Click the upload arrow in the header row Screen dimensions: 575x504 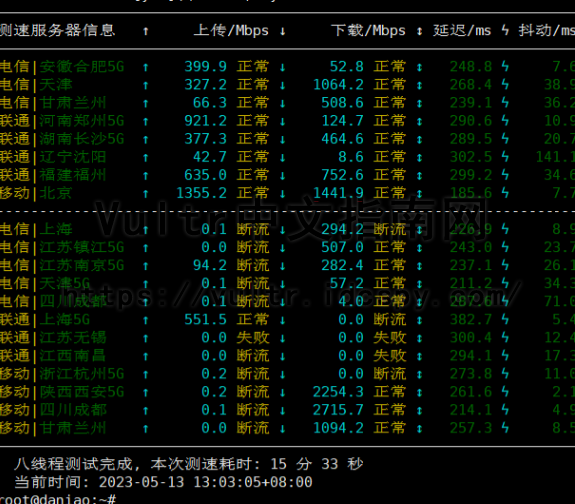146,31
